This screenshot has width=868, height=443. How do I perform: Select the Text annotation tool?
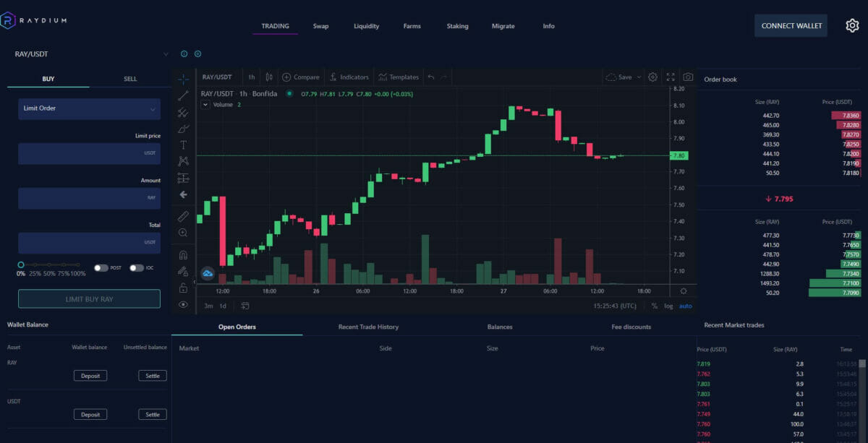(x=184, y=144)
